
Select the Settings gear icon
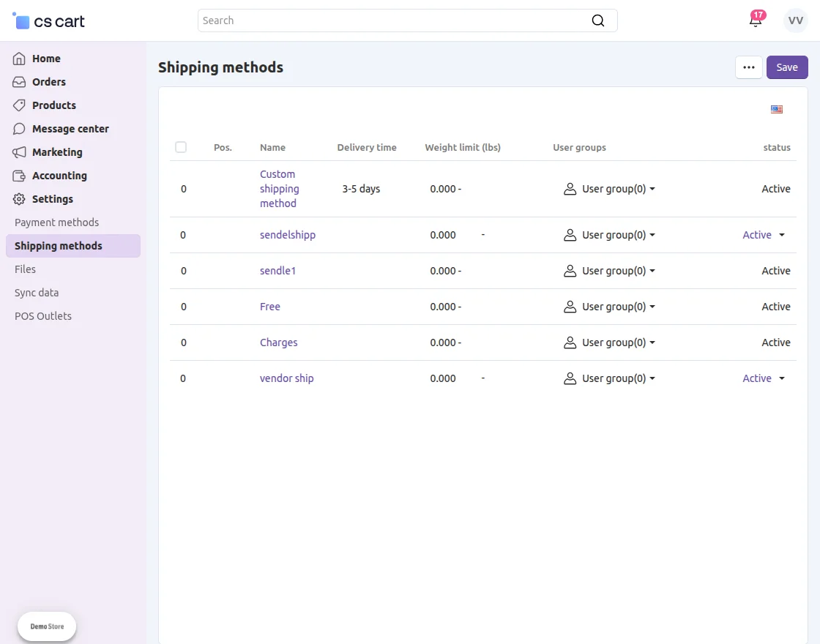click(x=18, y=198)
